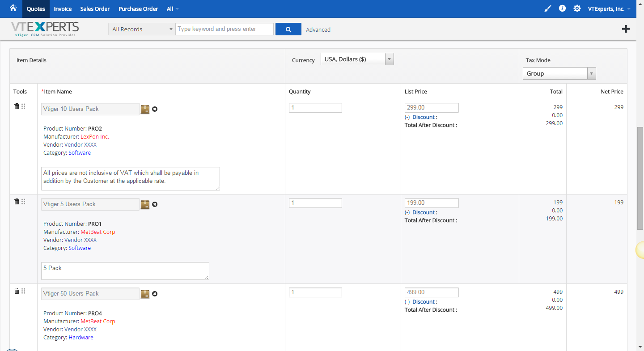
Task: Click the Vtiger 50 Users Pack name field
Action: click(90, 294)
